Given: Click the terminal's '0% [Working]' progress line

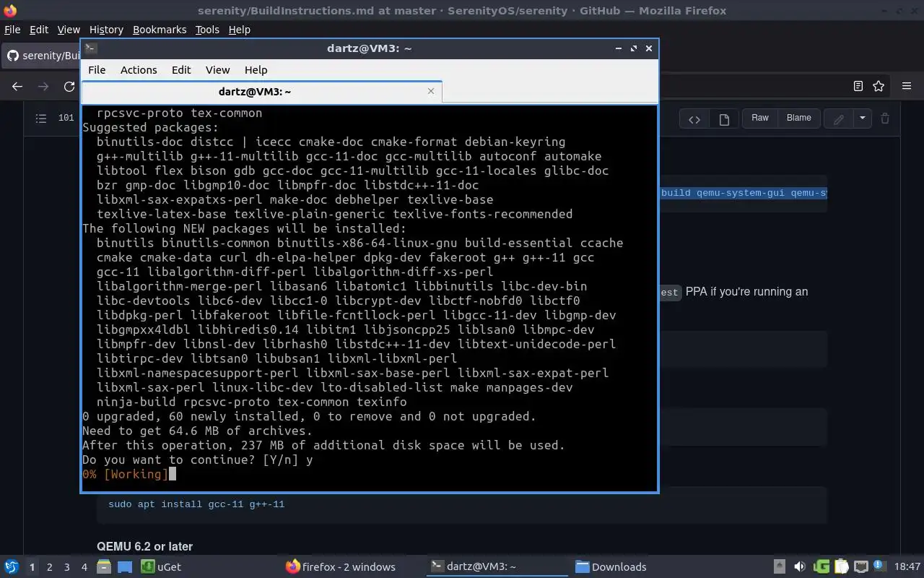Looking at the screenshot, I should [x=126, y=474].
